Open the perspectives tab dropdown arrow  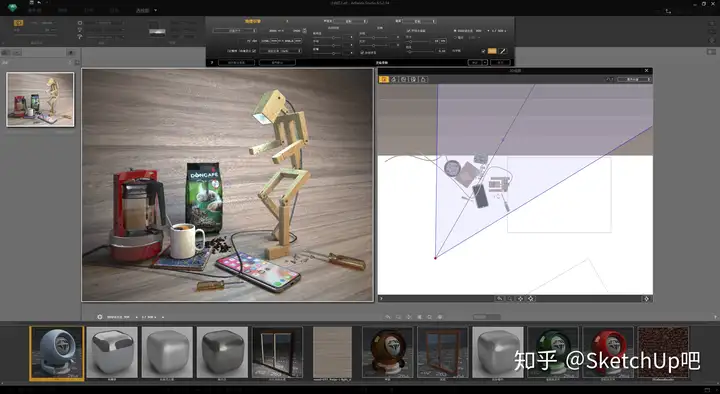(156, 10)
